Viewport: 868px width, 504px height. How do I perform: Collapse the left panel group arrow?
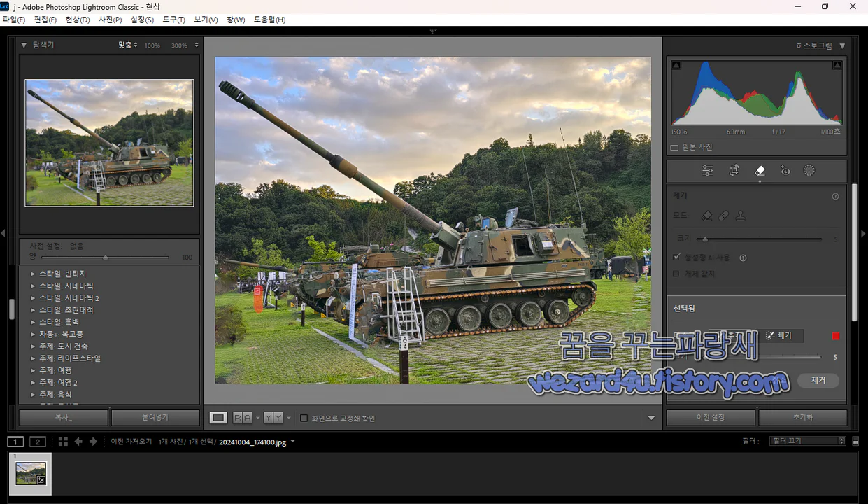click(3, 233)
